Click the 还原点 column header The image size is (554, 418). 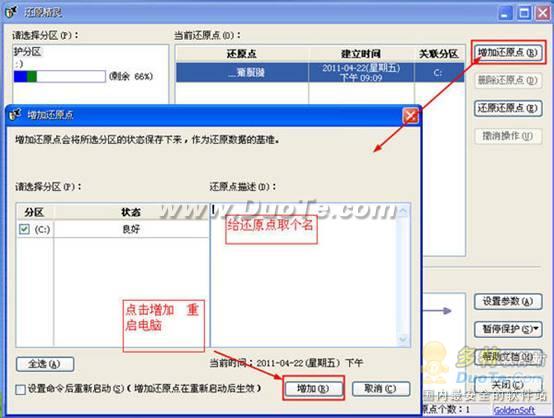pyautogui.click(x=242, y=54)
